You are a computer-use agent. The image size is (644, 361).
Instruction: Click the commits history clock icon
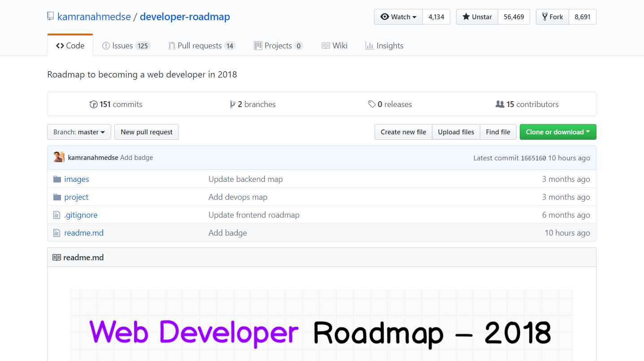93,104
